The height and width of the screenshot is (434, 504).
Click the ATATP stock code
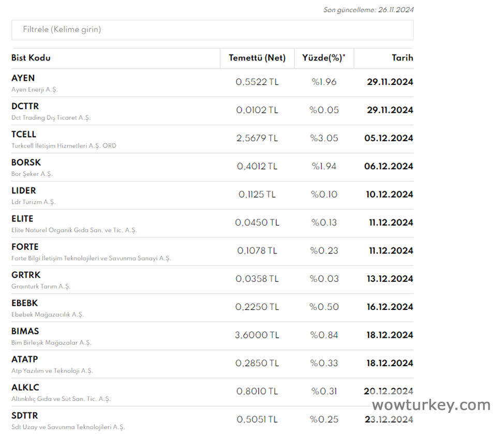25,359
